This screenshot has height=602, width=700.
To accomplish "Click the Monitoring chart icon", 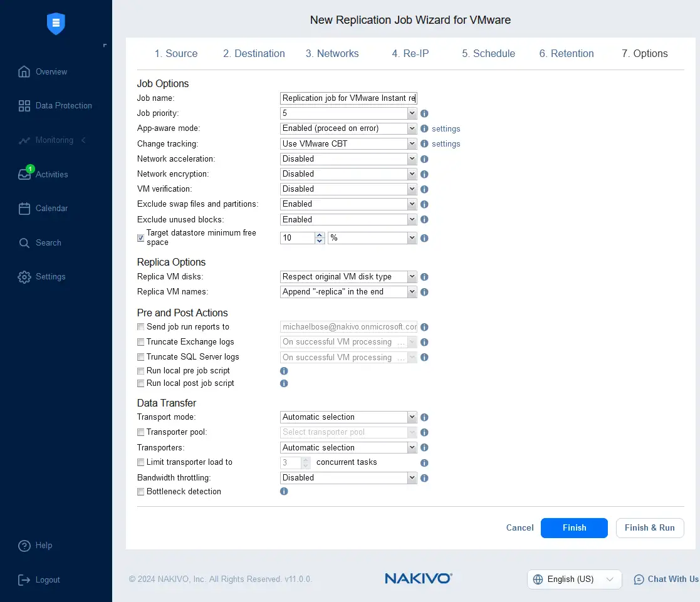I will click(x=24, y=140).
